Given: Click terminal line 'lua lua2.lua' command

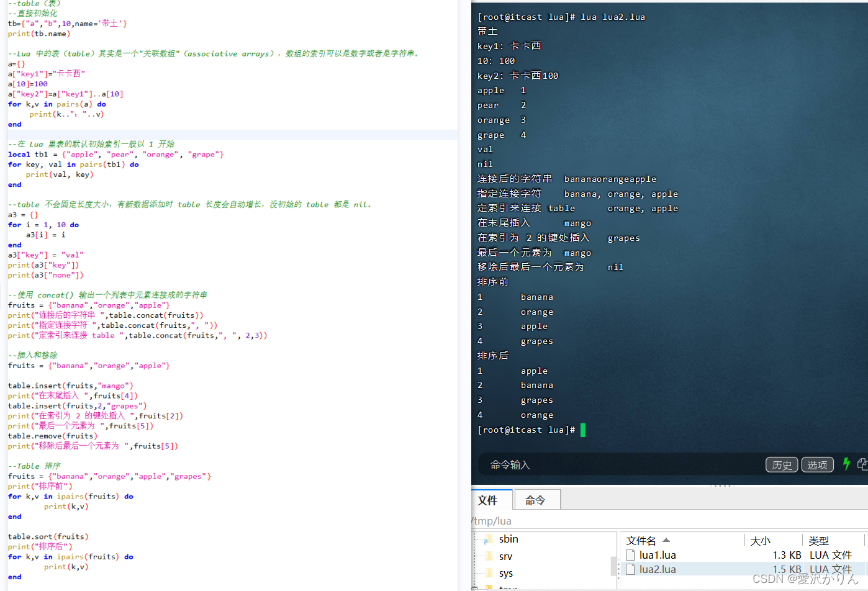Looking at the screenshot, I should pos(613,17).
